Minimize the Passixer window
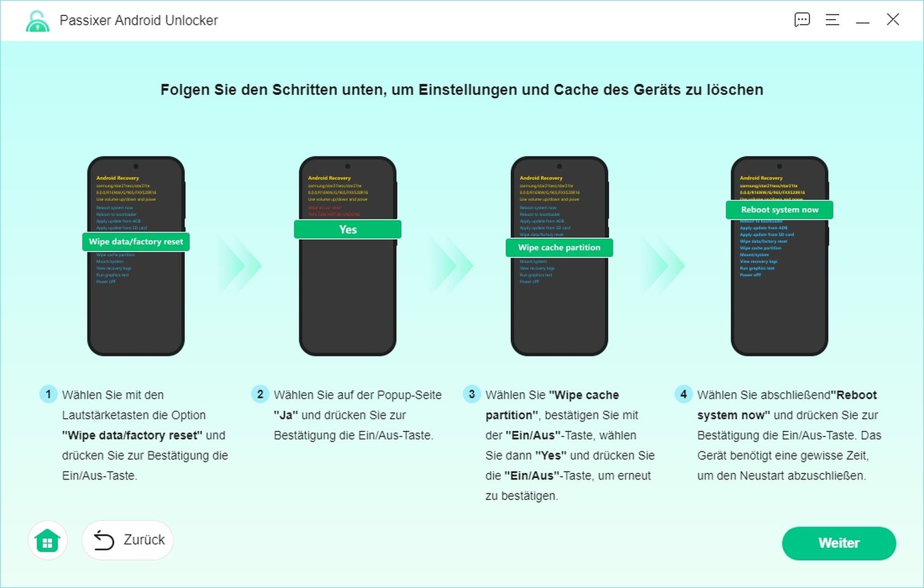The height and width of the screenshot is (588, 924). [862, 20]
